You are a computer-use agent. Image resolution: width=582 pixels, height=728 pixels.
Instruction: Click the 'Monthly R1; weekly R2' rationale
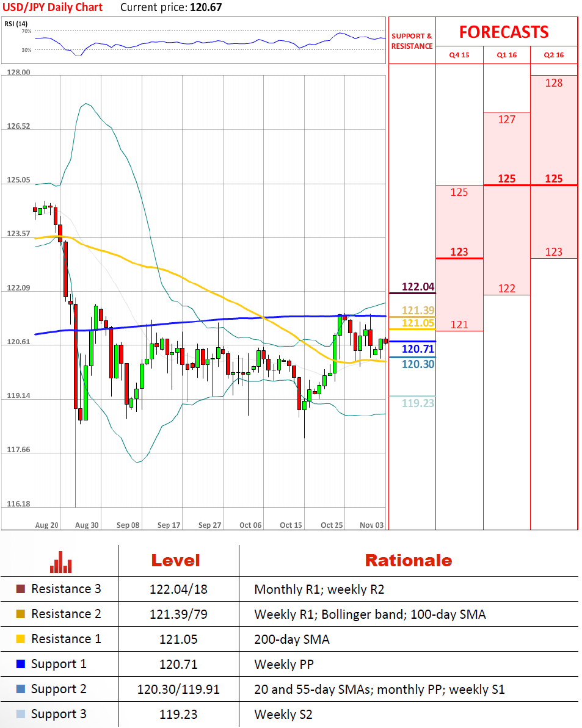(x=319, y=589)
